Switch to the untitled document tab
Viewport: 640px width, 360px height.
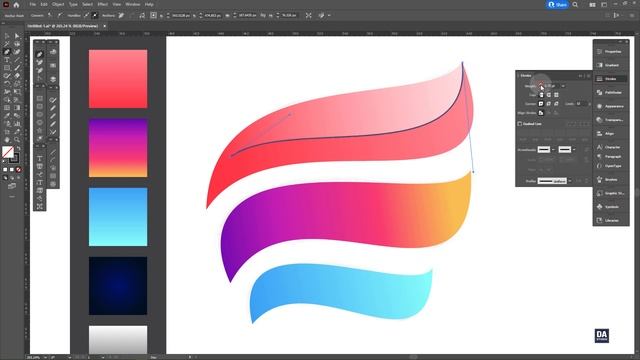tap(63, 26)
